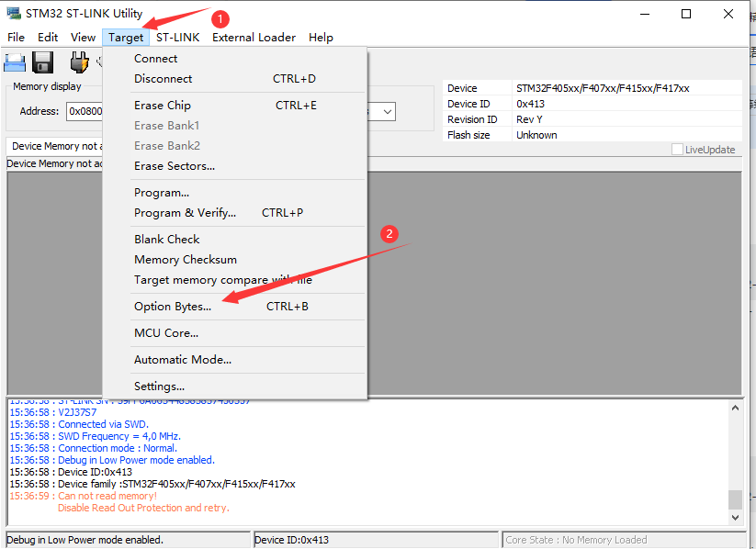Viewport: 756px width, 549px height.
Task: Click the Revision ID value Rev Y
Action: coord(529,119)
